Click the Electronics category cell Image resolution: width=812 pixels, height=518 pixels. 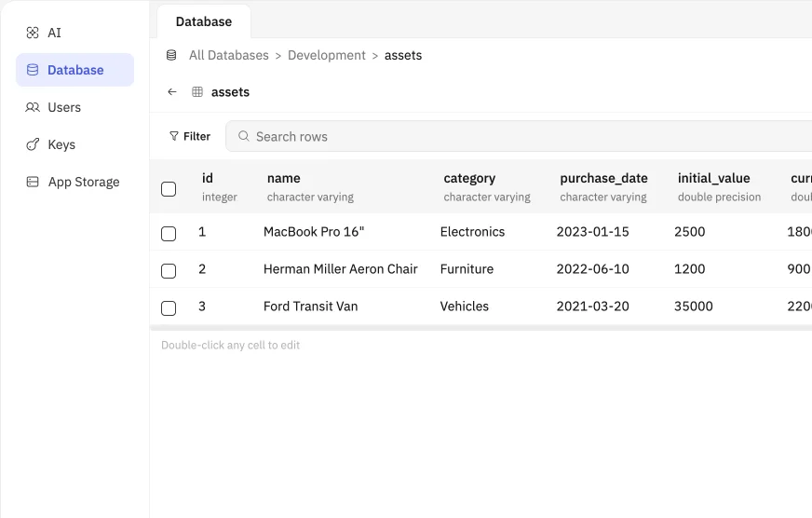472,232
